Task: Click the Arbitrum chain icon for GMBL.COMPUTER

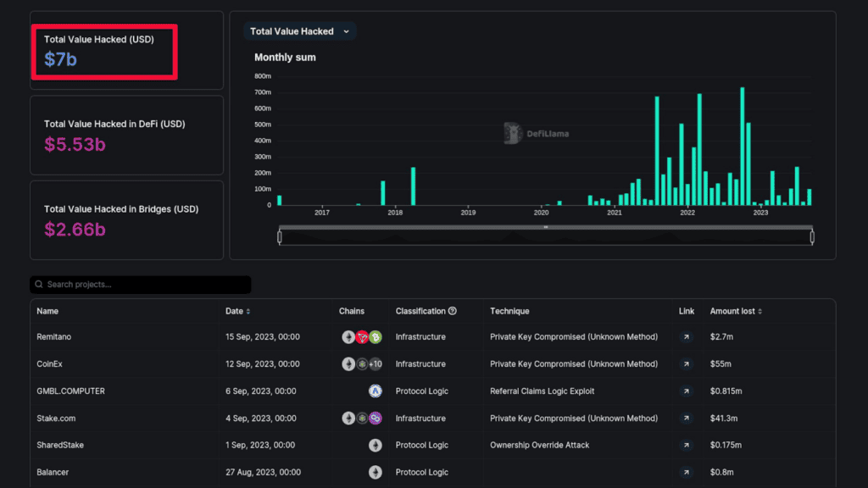Action: [376, 391]
